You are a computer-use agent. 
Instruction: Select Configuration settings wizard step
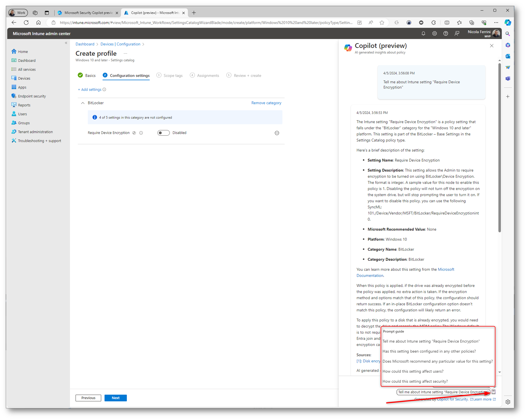126,75
